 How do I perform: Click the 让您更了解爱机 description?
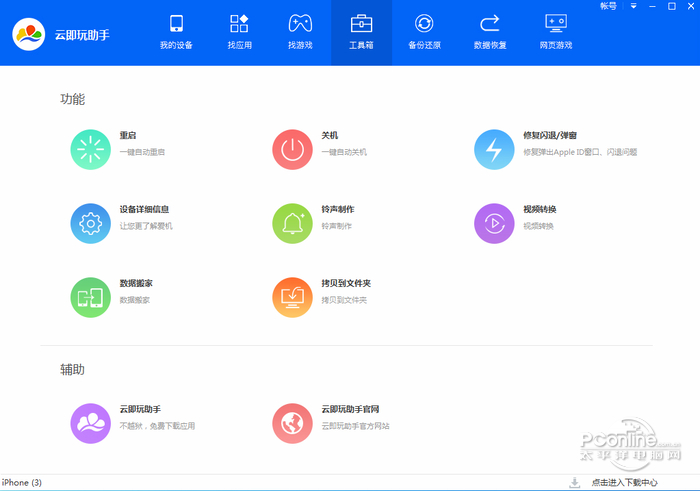coord(146,226)
